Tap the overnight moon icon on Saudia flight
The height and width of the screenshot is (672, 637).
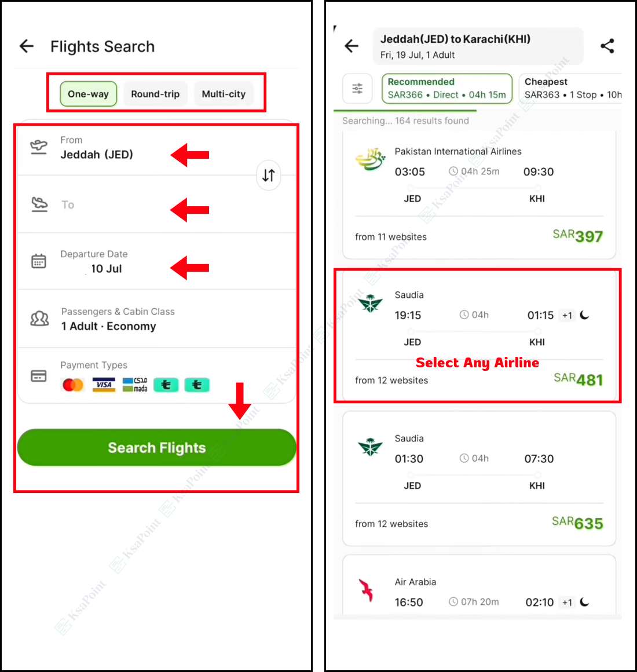point(585,315)
